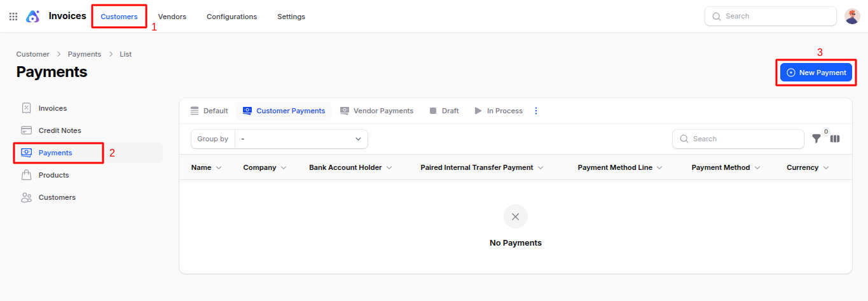Focus the table Search field
The width and height of the screenshot is (868, 301).
click(738, 139)
